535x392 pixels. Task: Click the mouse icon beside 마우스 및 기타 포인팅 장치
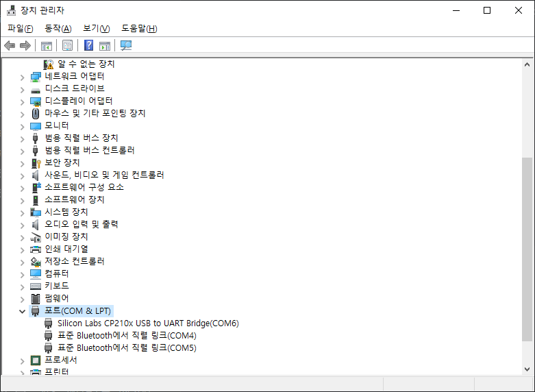36,113
